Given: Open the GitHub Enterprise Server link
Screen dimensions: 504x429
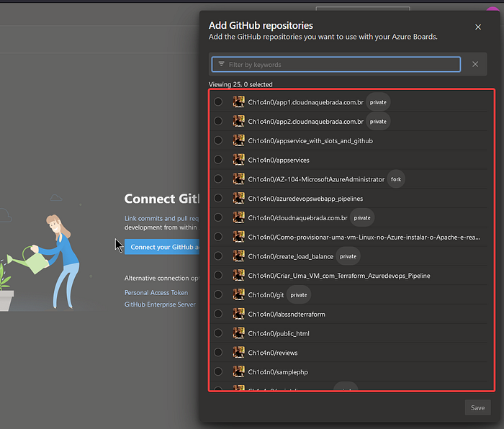Looking at the screenshot, I should [x=160, y=304].
